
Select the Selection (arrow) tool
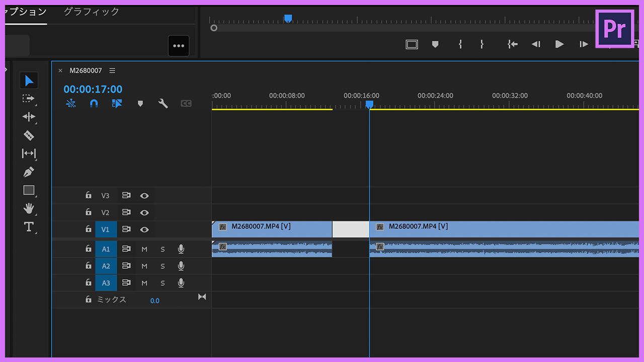click(29, 80)
